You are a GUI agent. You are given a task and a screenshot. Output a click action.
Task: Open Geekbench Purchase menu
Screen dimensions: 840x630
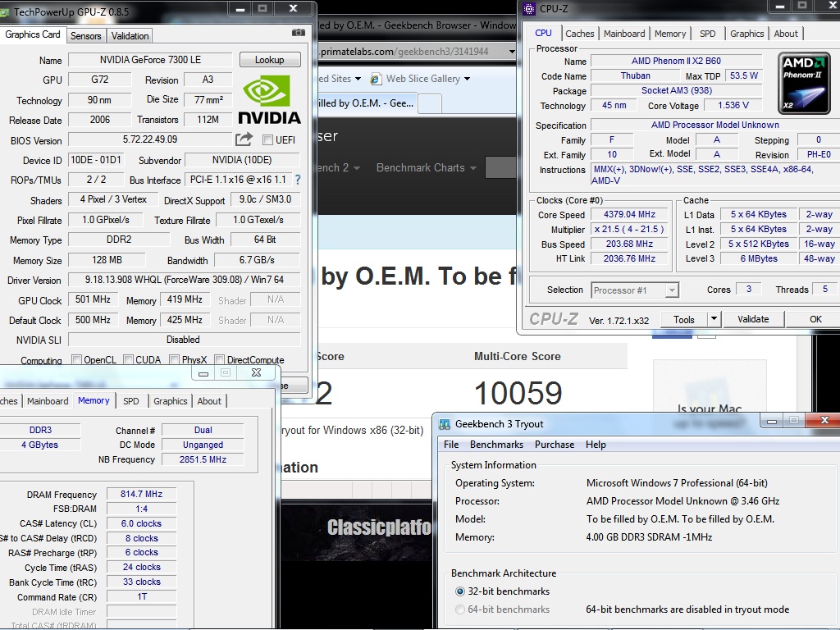[555, 445]
